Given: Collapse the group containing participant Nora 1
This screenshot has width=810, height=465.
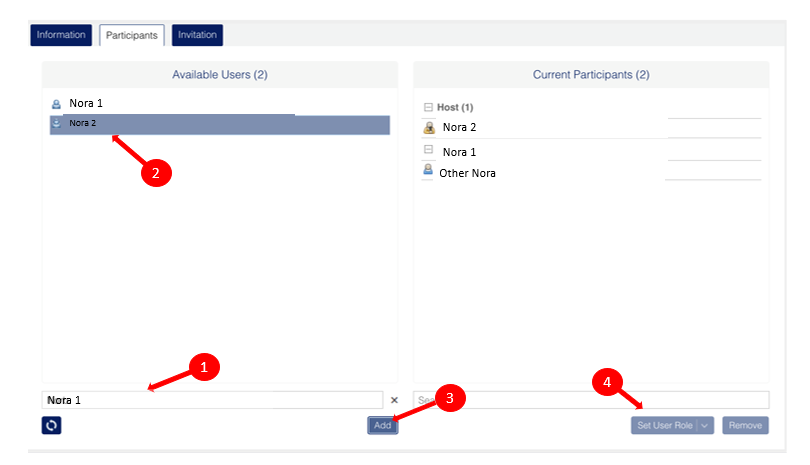Looking at the screenshot, I should (x=428, y=151).
